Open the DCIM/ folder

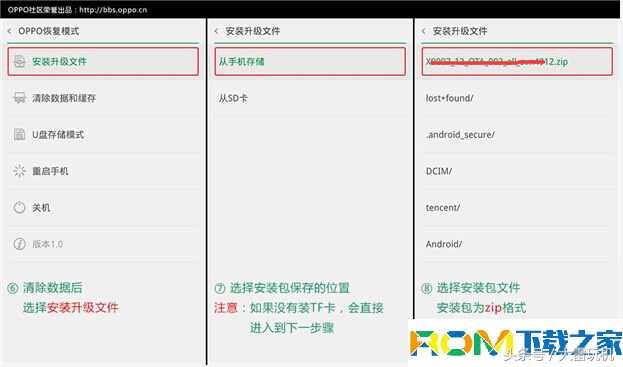tap(517, 171)
